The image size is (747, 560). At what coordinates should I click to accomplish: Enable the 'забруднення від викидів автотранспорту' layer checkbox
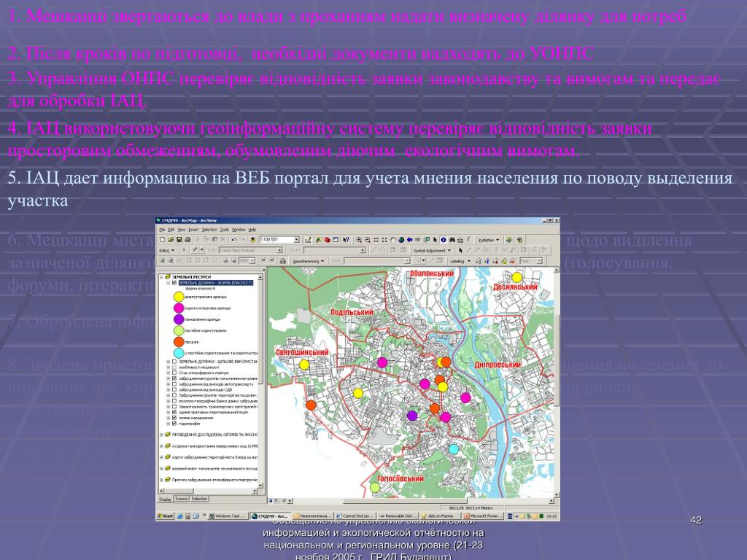pyautogui.click(x=174, y=384)
